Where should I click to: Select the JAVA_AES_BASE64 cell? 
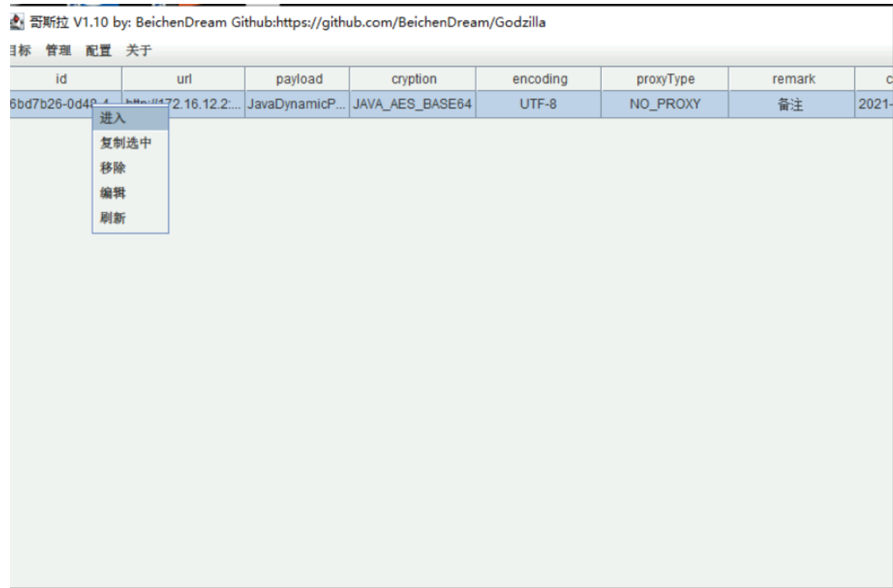413,105
